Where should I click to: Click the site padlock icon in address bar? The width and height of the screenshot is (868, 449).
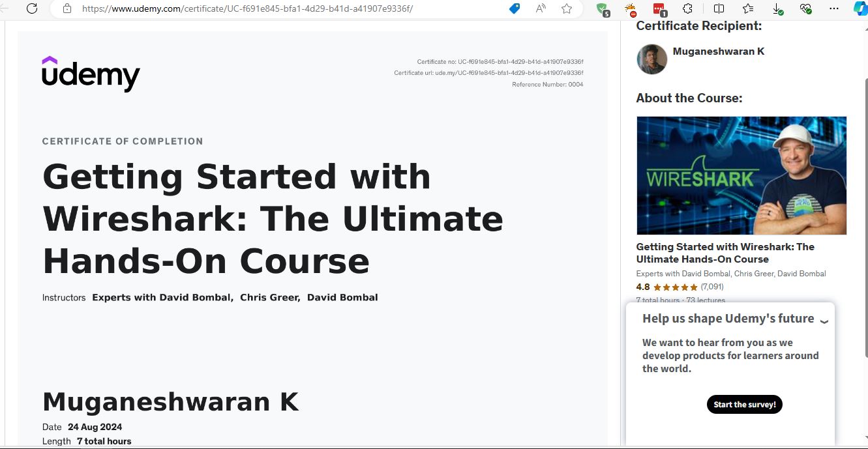click(67, 9)
